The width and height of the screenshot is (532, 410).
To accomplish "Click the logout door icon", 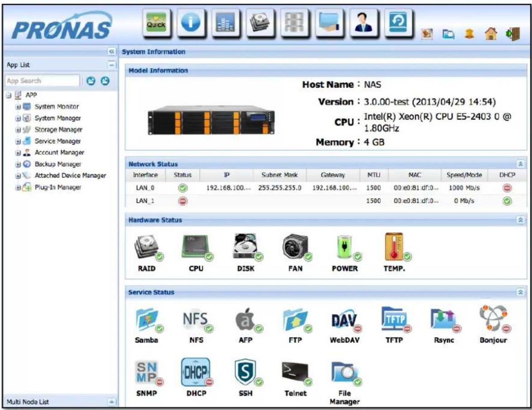I will 513,33.
